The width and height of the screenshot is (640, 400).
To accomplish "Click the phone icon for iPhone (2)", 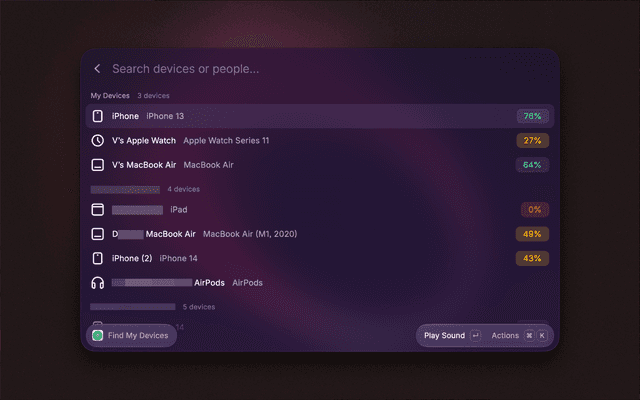I will [98, 258].
